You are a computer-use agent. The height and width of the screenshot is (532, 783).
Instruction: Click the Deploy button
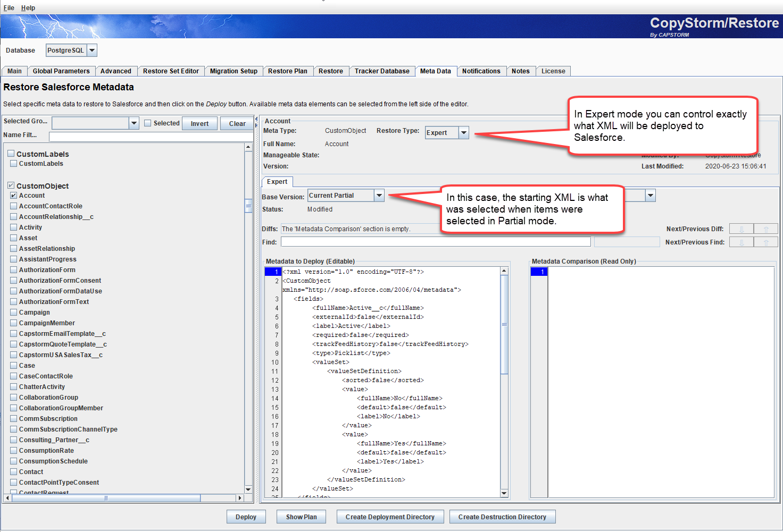pyautogui.click(x=246, y=517)
